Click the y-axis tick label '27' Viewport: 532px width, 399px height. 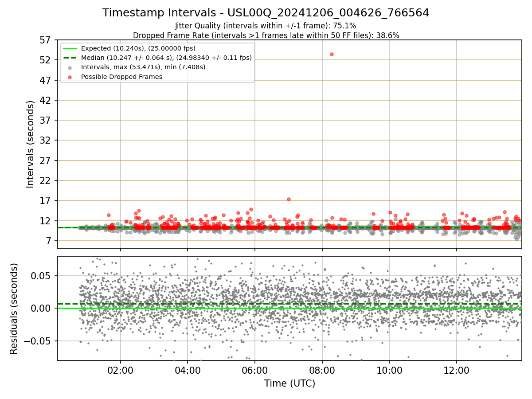pos(45,160)
